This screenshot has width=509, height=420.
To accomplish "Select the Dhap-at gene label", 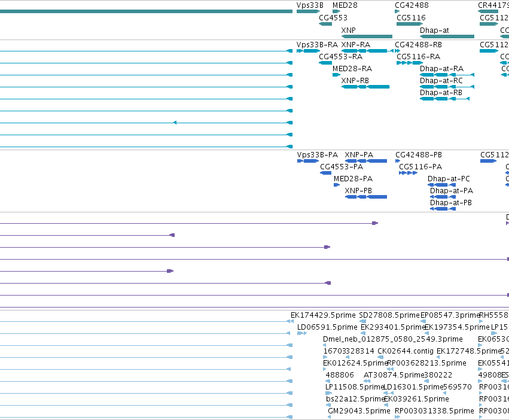I will coord(434,30).
